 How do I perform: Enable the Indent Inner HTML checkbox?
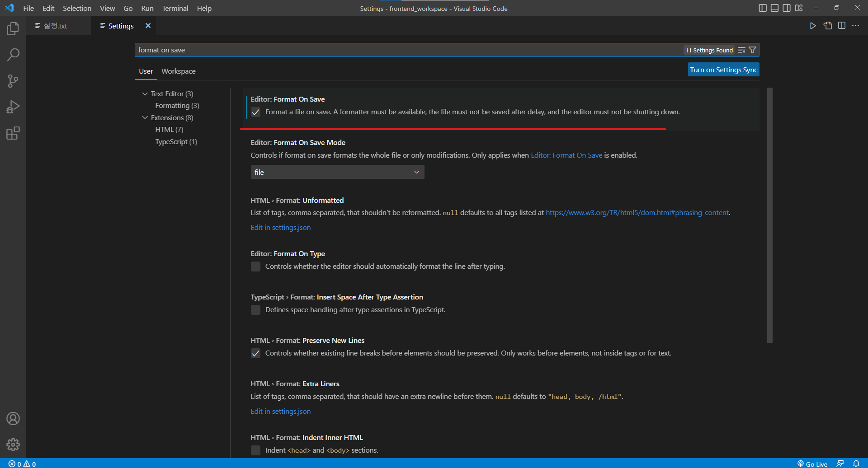[256, 450]
